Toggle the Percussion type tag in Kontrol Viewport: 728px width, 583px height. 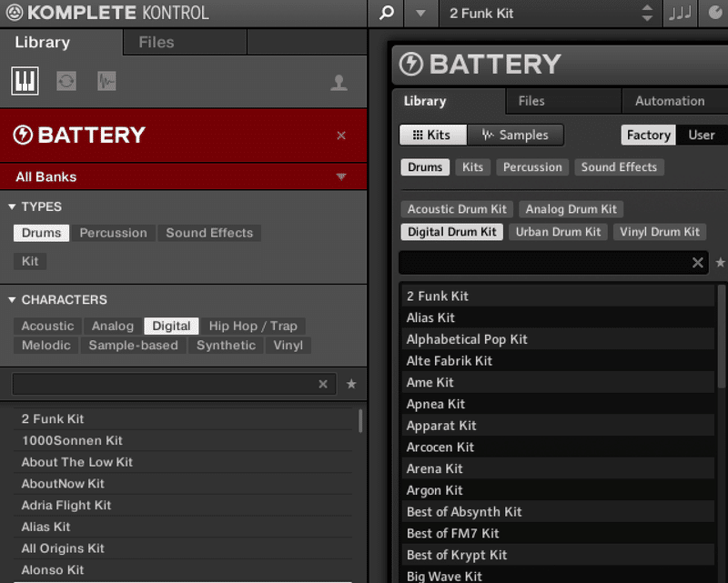point(113,233)
